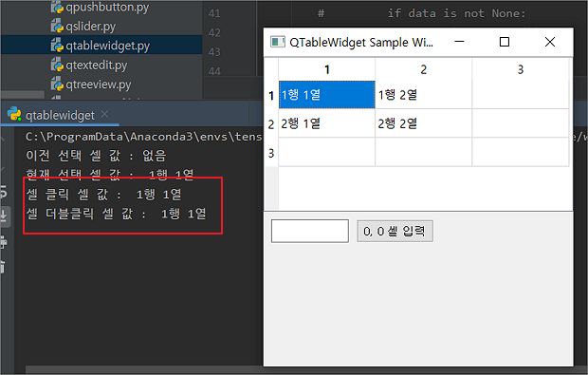588x375 pixels.
Task: Click the QTableWidget Sample window app icon
Action: (x=278, y=42)
